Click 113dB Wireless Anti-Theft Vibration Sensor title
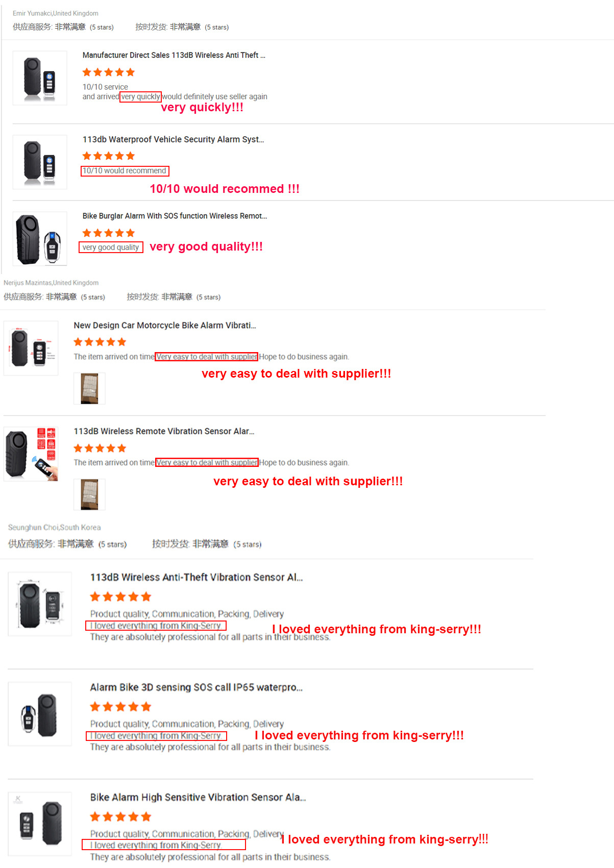The image size is (614, 868). click(197, 577)
